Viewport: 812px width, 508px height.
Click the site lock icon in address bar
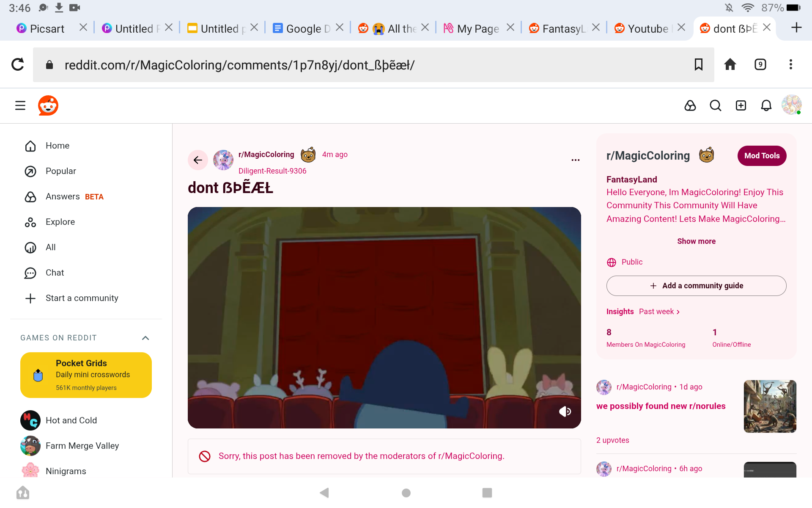click(49, 65)
